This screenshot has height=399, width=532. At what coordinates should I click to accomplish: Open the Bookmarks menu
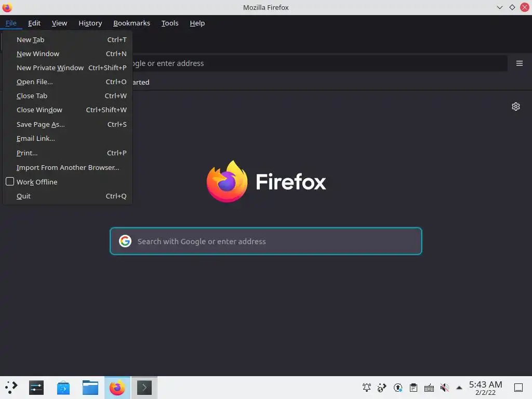[131, 23]
